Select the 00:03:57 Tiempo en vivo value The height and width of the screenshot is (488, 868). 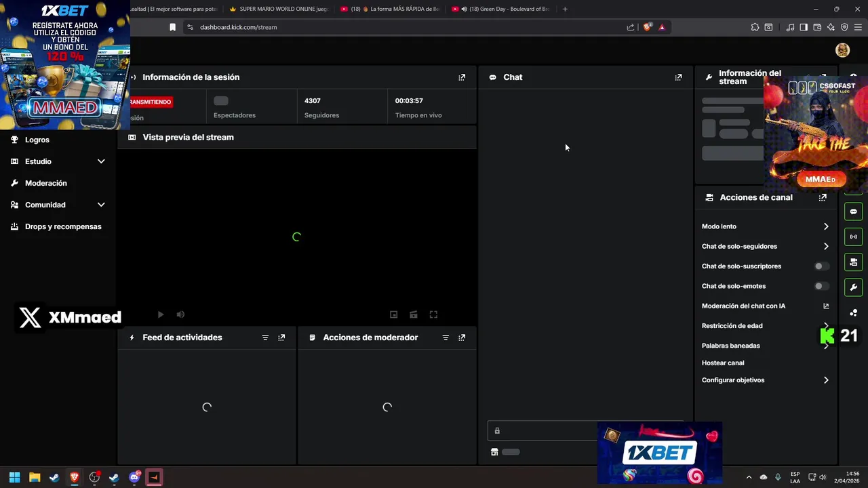coord(409,101)
